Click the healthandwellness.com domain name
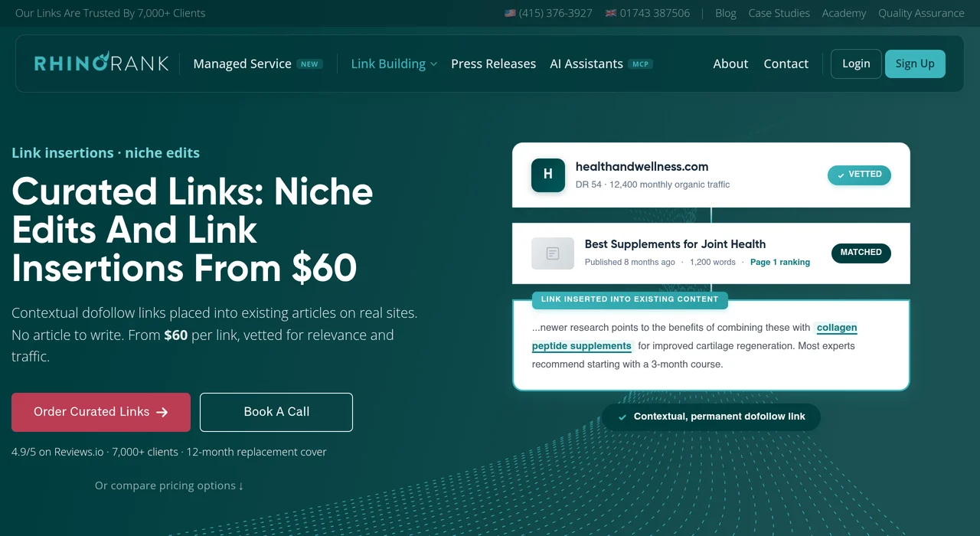980x536 pixels. [642, 167]
